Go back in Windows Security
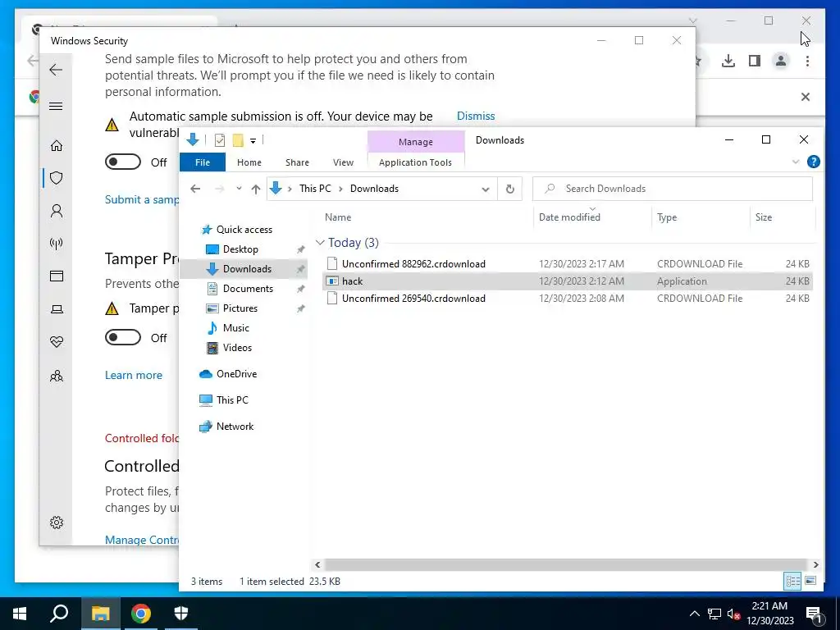 pyautogui.click(x=56, y=70)
